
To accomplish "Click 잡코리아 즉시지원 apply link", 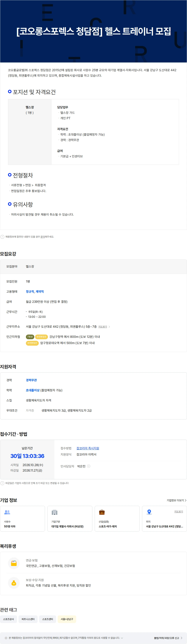I will pyautogui.click(x=88, y=448).
